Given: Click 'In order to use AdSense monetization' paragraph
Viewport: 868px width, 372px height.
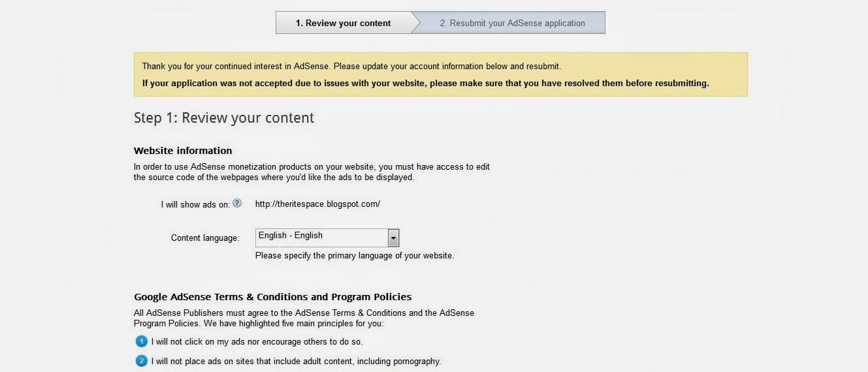Looking at the screenshot, I should [312, 172].
